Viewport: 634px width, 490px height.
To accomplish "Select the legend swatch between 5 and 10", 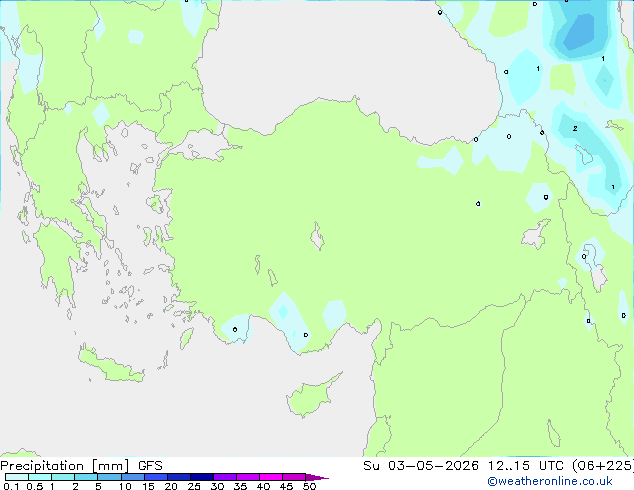I will coord(109,477).
